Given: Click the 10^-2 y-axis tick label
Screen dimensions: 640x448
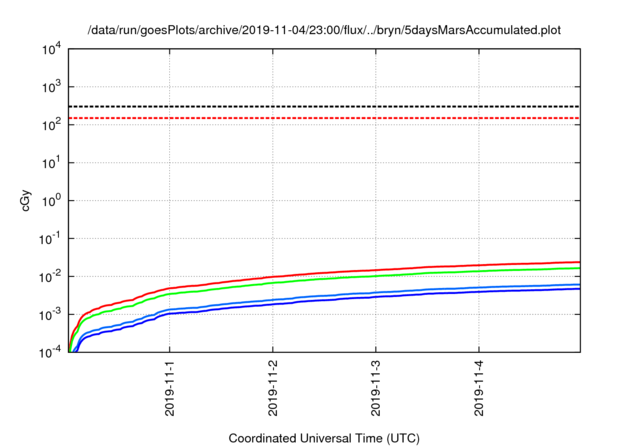Looking at the screenshot, I should pyautogui.click(x=50, y=277).
